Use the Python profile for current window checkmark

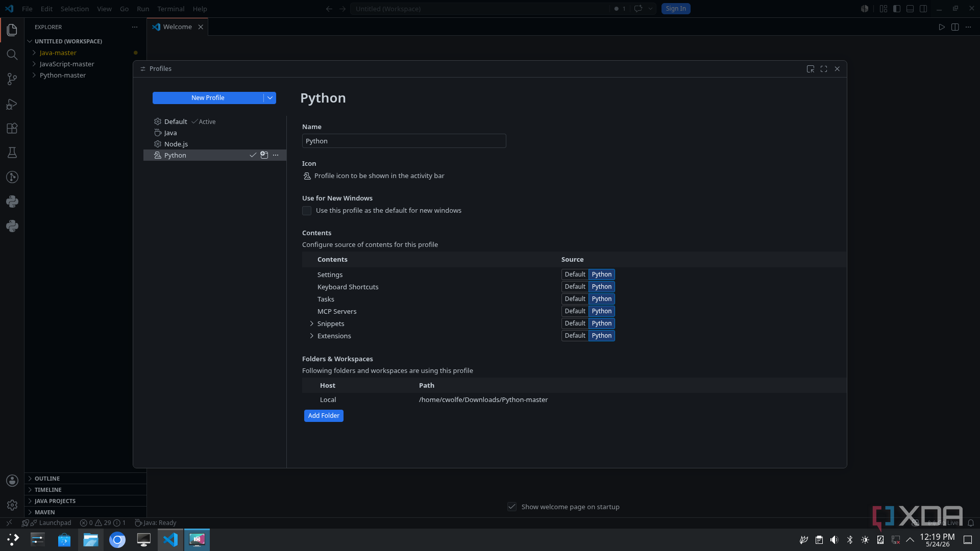coord(253,155)
